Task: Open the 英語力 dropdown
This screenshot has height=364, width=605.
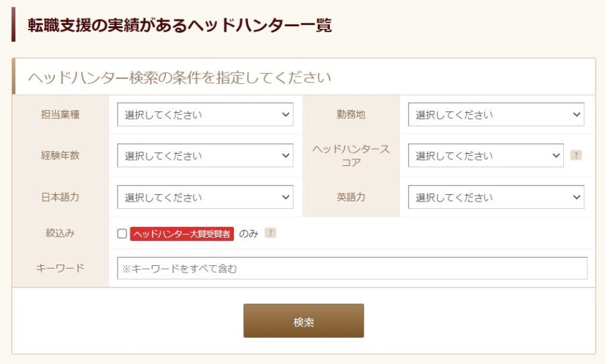Action: tap(496, 197)
